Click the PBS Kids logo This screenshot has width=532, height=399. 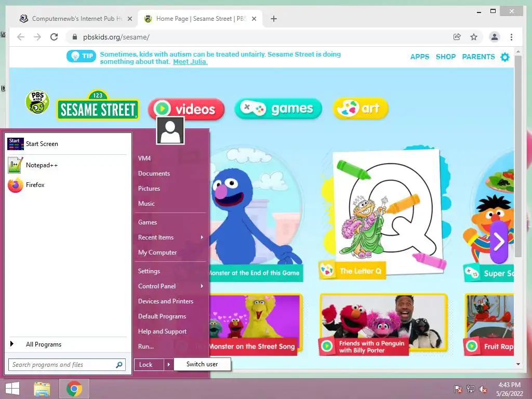pos(37,102)
